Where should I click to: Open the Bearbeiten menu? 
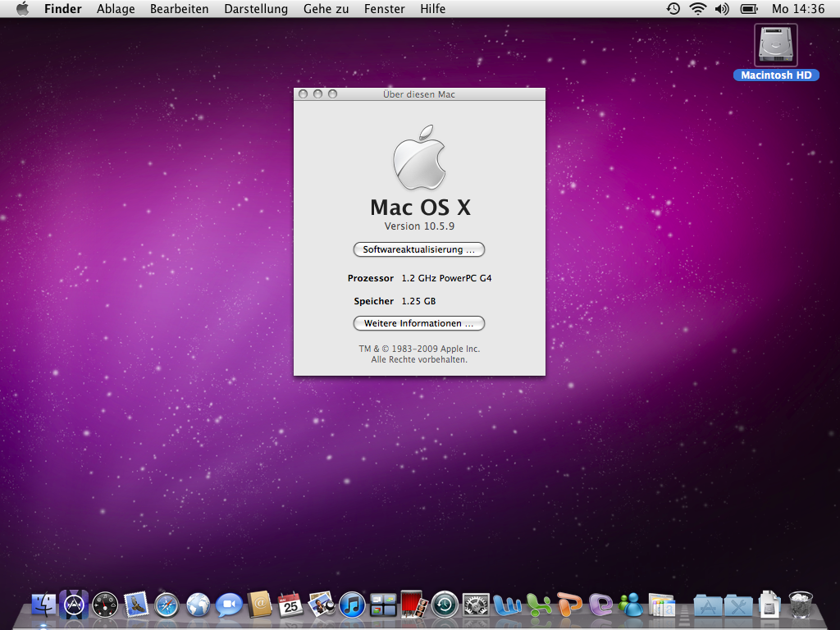tap(179, 8)
